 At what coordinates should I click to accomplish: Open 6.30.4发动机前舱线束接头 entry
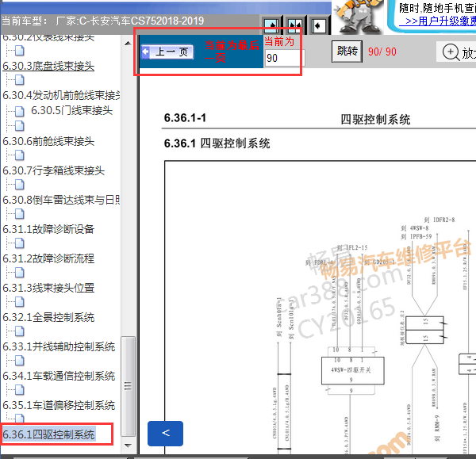pos(61,95)
